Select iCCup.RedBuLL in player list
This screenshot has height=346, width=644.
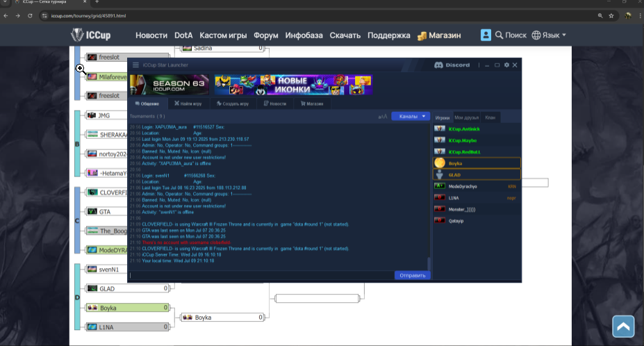tap(477, 151)
